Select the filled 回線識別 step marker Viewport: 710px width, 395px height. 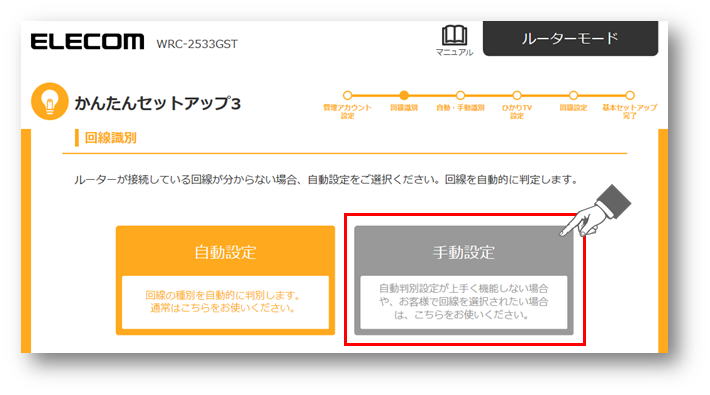(x=404, y=95)
